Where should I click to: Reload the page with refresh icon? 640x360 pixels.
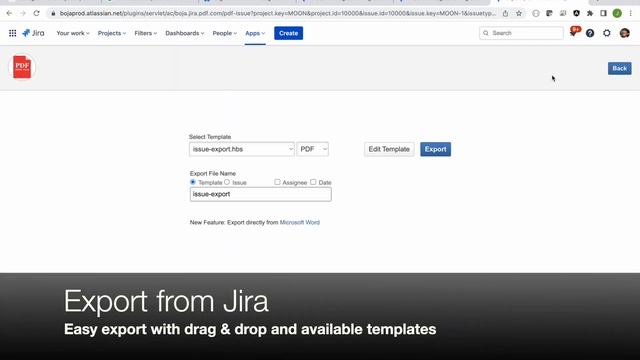tap(37, 13)
